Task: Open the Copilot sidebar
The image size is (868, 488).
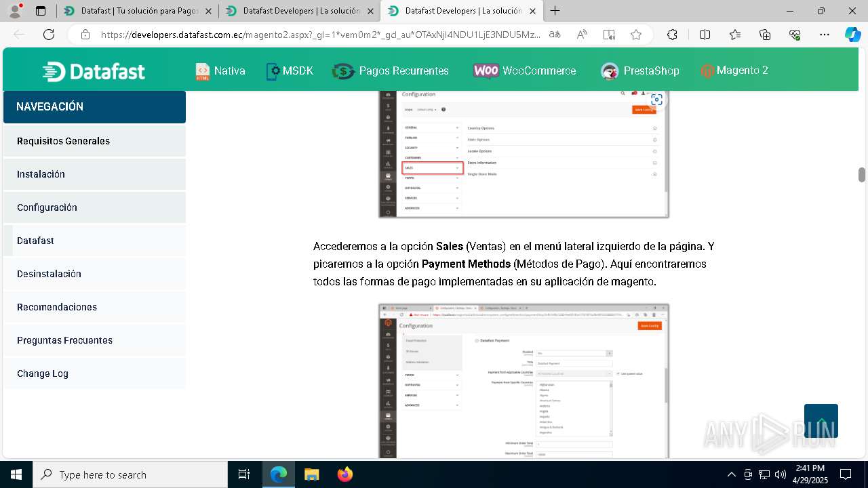Action: pyautogui.click(x=852, y=35)
